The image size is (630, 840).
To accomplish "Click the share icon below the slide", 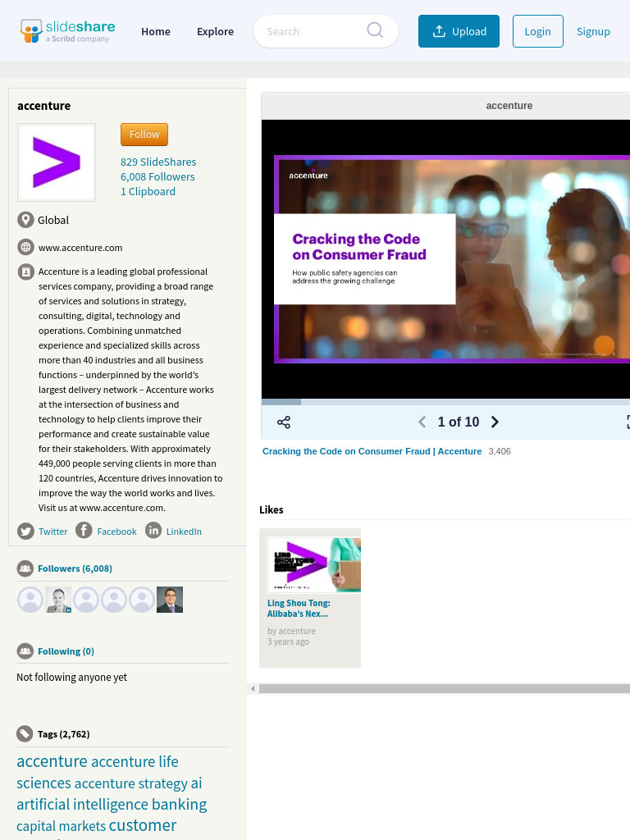I will [283, 422].
